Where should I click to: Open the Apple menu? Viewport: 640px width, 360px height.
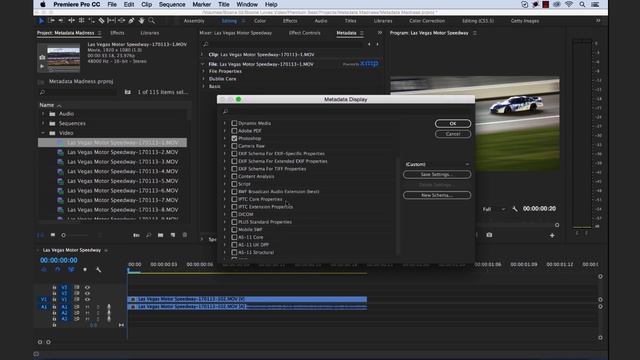[42, 4]
